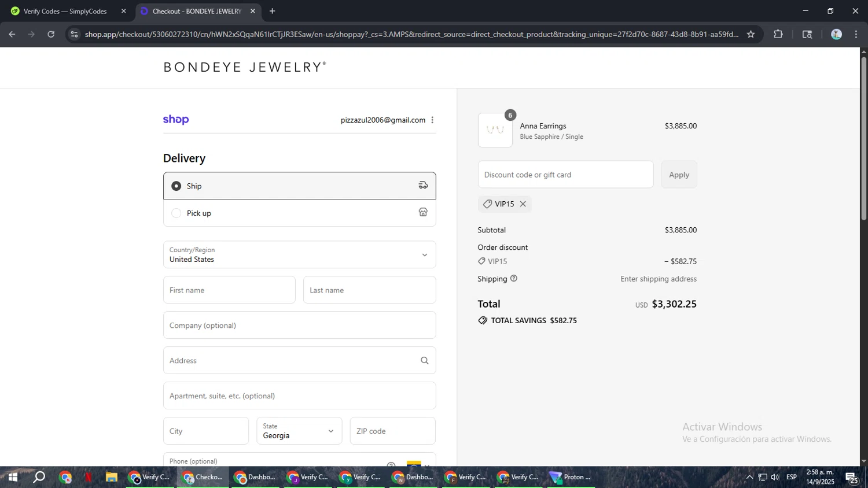Viewport: 868px width, 488px height.
Task: Switch to the Checko... taskbar window
Action: pyautogui.click(x=203, y=478)
